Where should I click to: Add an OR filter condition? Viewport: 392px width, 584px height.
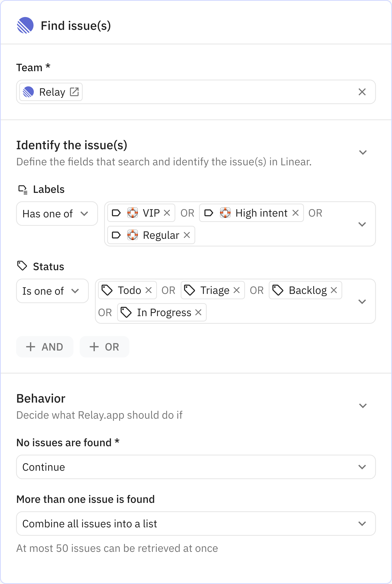(x=104, y=347)
